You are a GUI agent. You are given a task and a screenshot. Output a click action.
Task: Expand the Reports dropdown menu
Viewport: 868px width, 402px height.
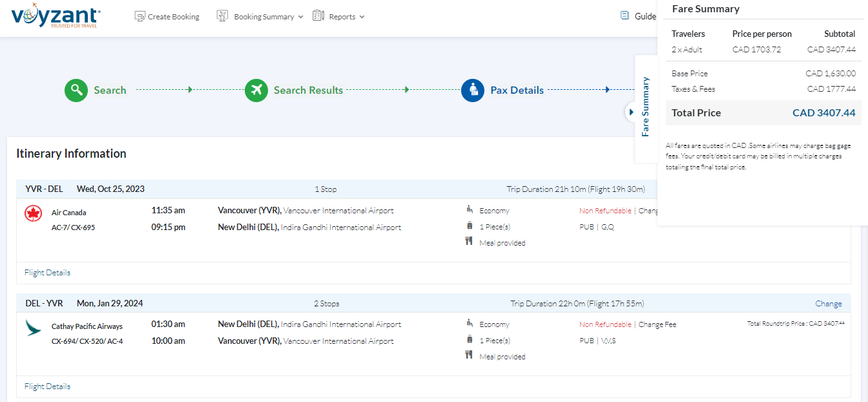coord(362,17)
